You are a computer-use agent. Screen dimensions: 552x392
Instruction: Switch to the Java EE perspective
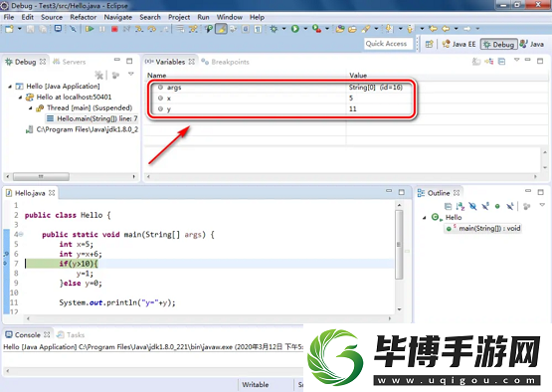pos(460,44)
